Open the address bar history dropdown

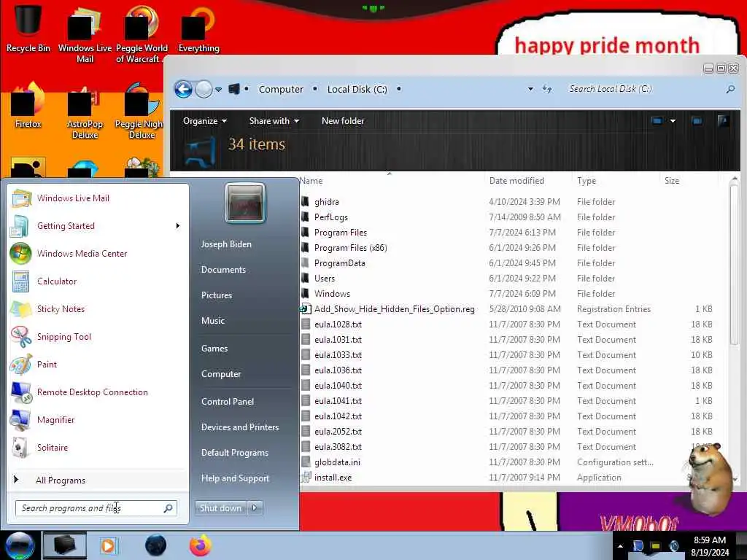(530, 89)
